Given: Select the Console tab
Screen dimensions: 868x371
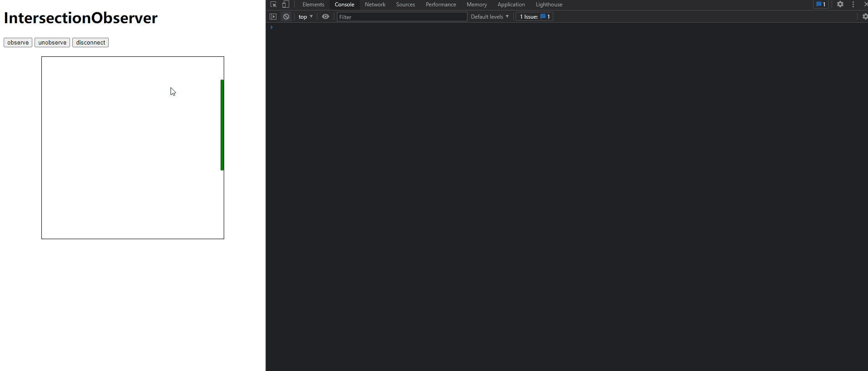Looking at the screenshot, I should [x=344, y=5].
